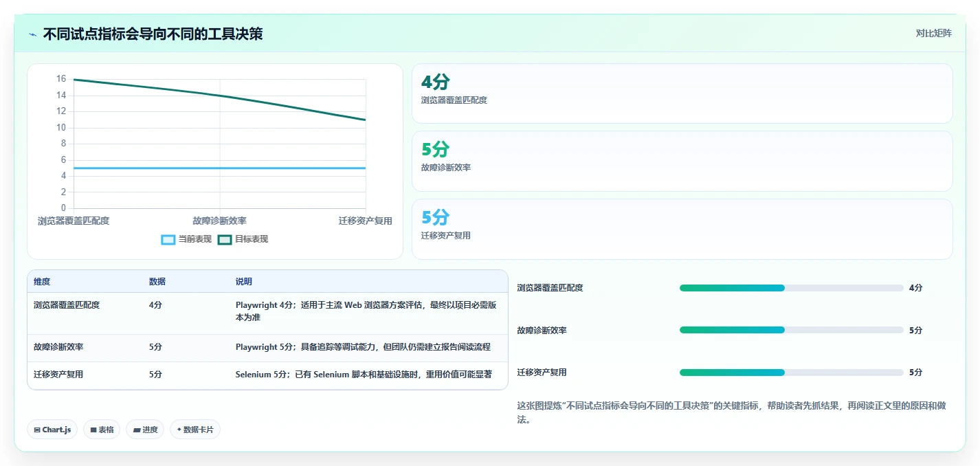This screenshot has width=980, height=466.
Task: Click the chart x-axis label 浏览器覆盖匹配度
Action: [x=74, y=221]
